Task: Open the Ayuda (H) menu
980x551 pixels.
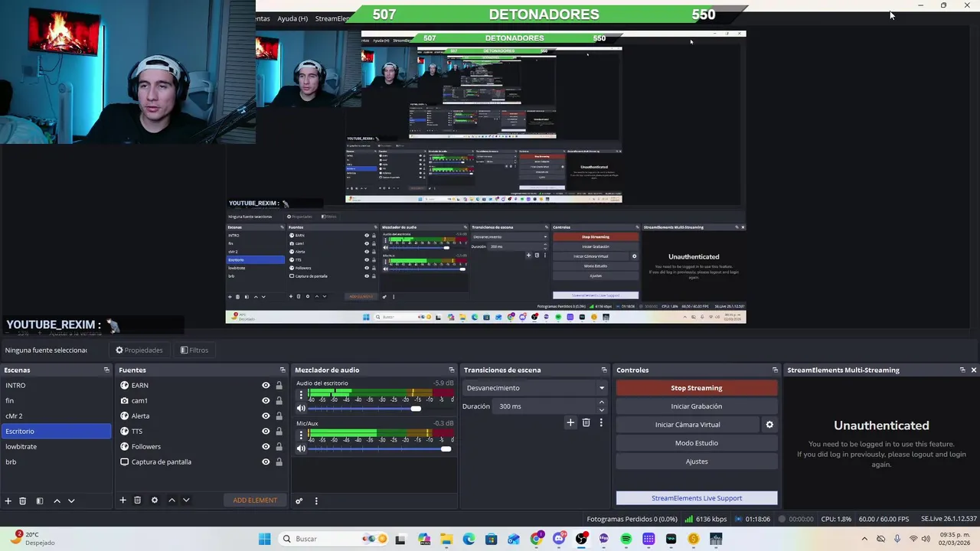Action: coord(292,18)
